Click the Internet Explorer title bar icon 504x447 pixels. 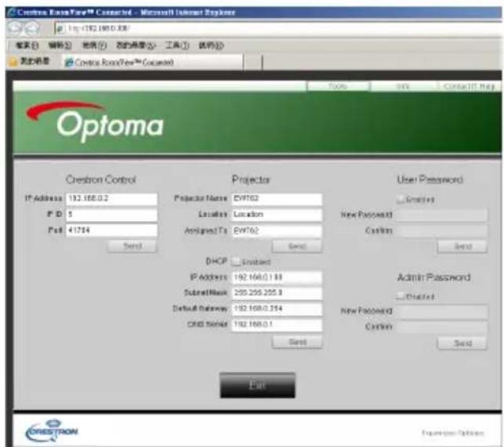[12, 13]
